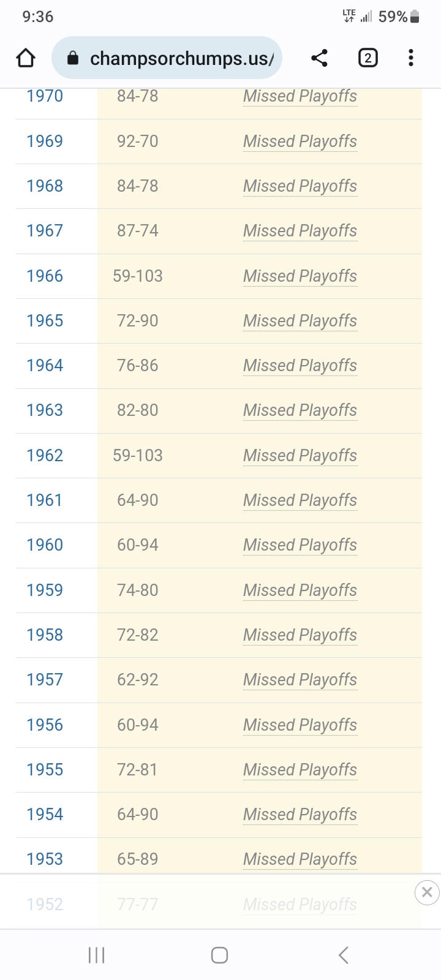Tap the champsorchumps.us address bar
441x980 pixels.
(181, 58)
